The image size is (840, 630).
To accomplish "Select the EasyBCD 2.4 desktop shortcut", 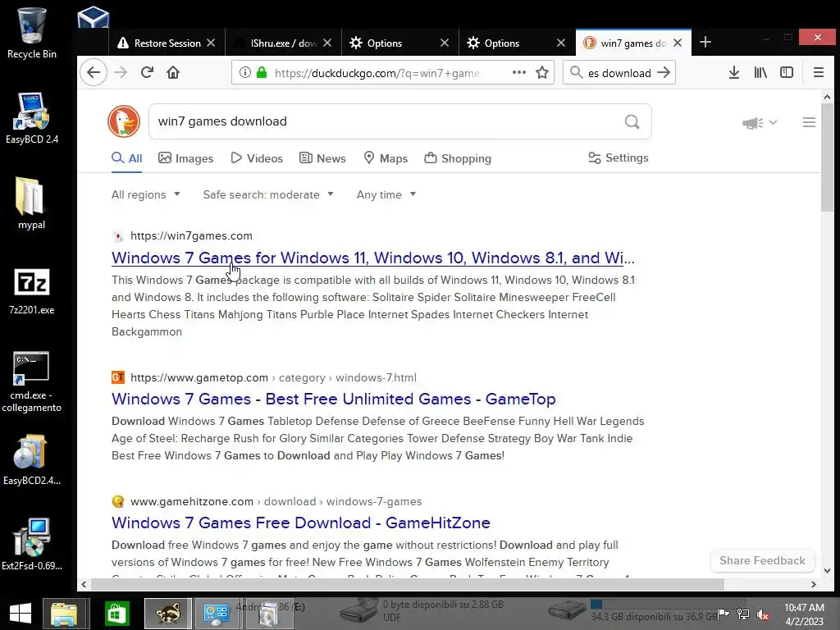I will (32, 118).
